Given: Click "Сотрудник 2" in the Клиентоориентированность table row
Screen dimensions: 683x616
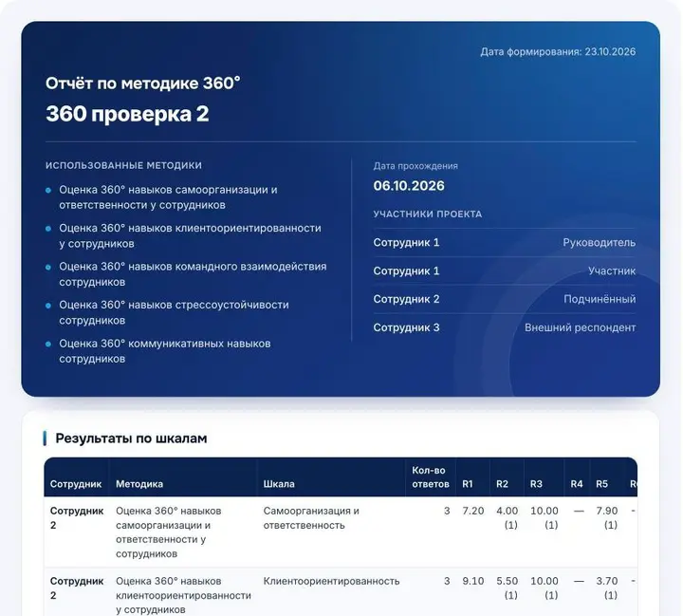Looking at the screenshot, I should (x=77, y=588).
